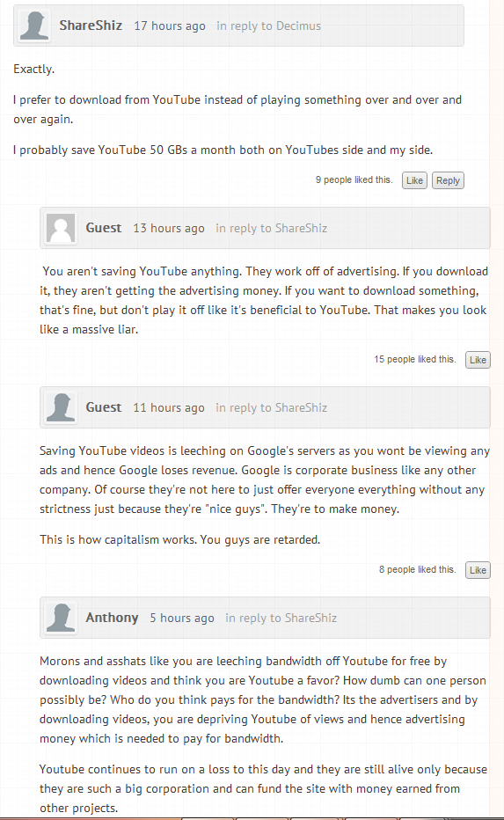The image size is (504, 820).
Task: Follow 'in reply to ShareShiz' on 13 hours comment
Action: coord(271,228)
